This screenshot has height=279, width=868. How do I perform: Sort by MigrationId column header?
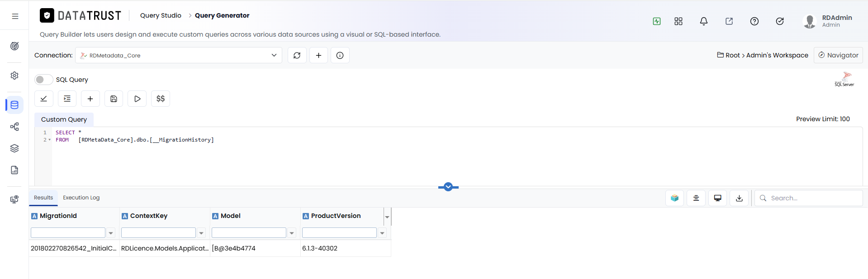(x=58, y=216)
